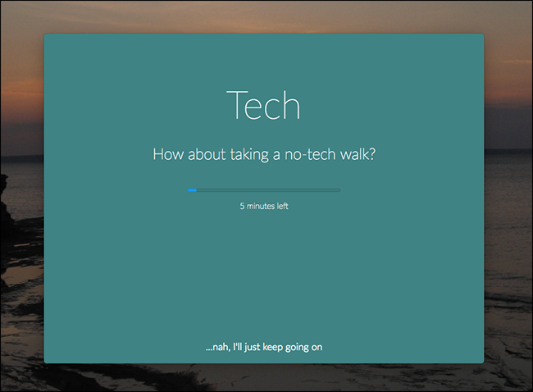
Task: Click the large "Tech" heading
Action: (x=263, y=105)
